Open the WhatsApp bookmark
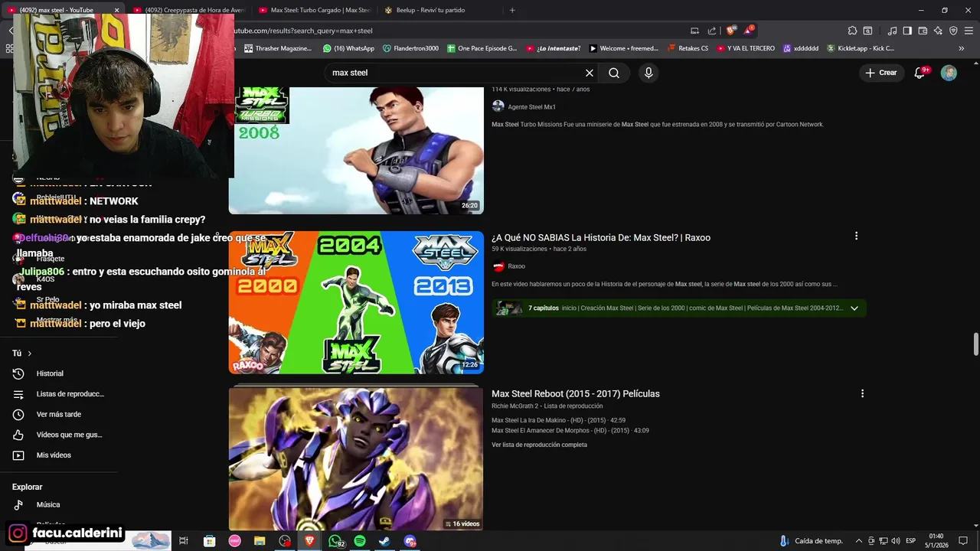 click(348, 48)
